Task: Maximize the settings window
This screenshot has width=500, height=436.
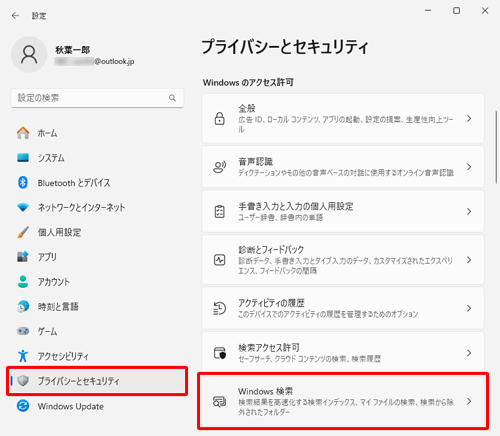Action: click(456, 11)
